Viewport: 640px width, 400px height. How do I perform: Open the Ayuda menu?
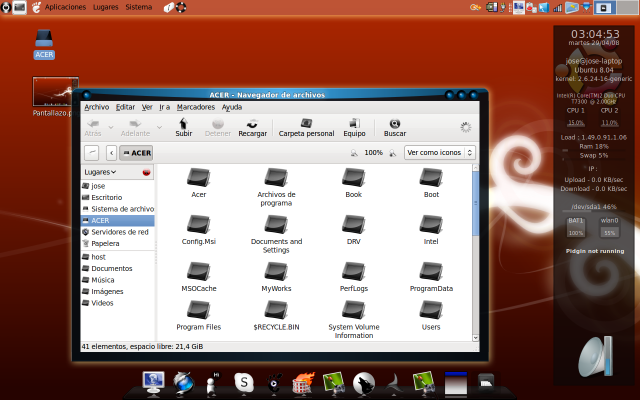pos(232,107)
